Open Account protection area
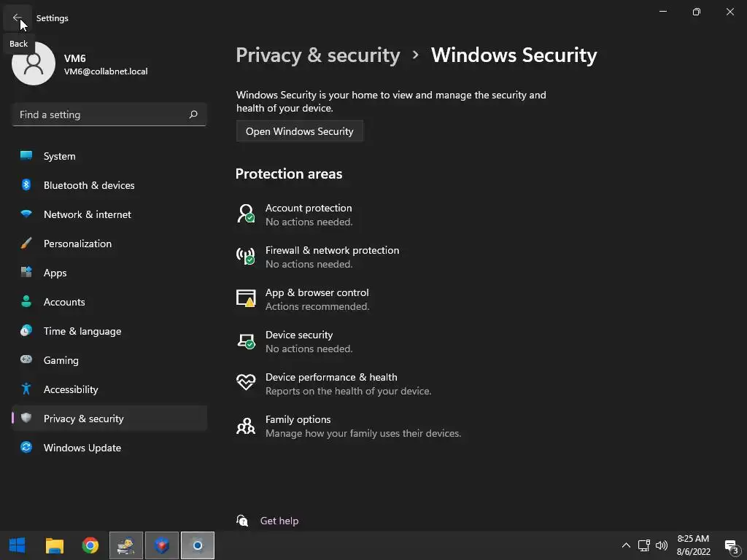The height and width of the screenshot is (560, 747). point(295,215)
